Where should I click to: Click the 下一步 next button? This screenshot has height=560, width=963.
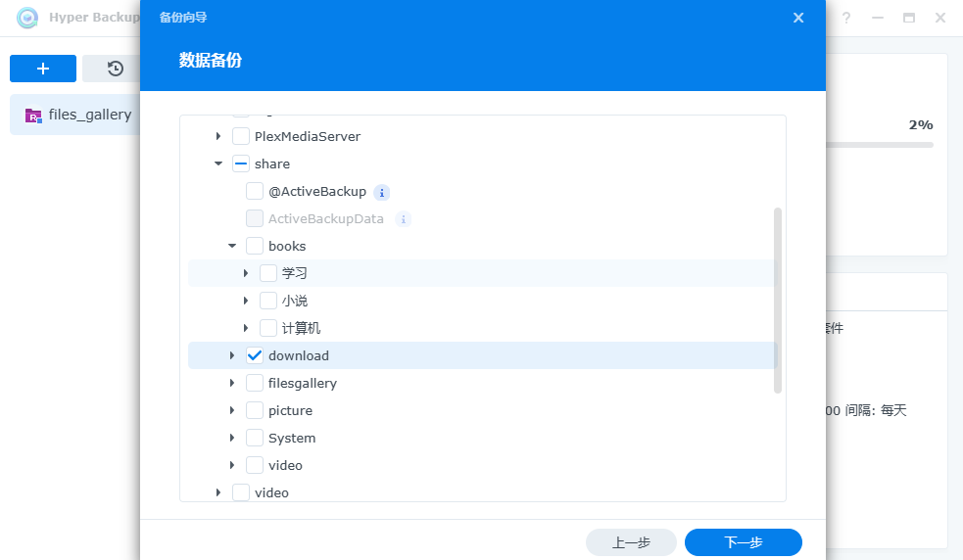pos(743,542)
